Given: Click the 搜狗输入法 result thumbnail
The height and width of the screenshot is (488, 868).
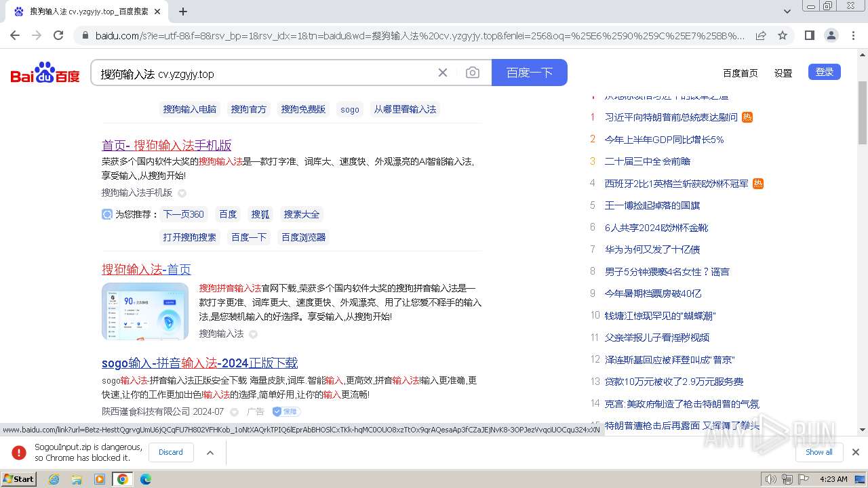Looking at the screenshot, I should [x=145, y=311].
